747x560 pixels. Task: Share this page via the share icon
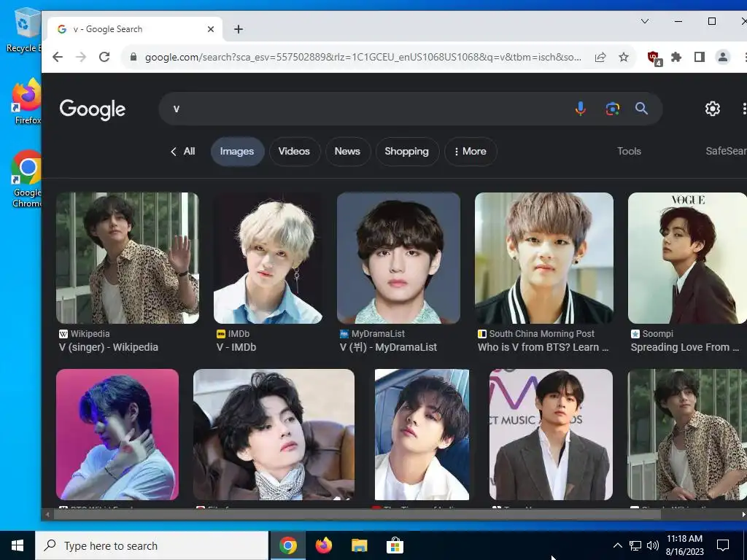pos(600,57)
